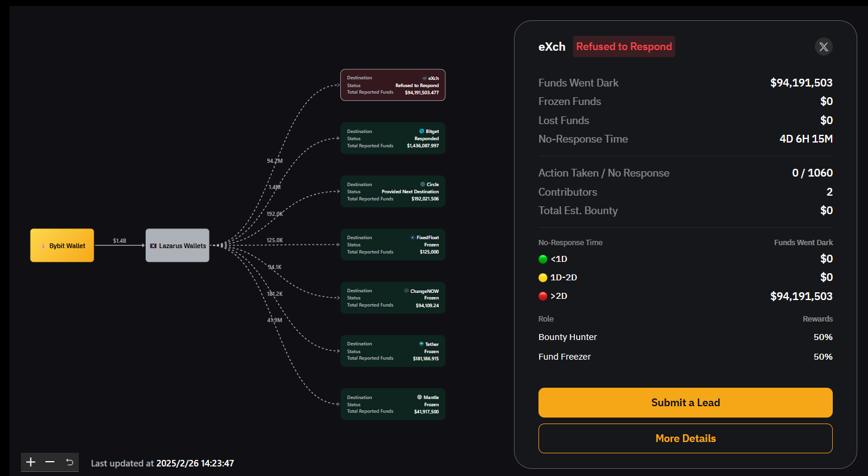Open the ChangeNOW destination card

point(393,298)
